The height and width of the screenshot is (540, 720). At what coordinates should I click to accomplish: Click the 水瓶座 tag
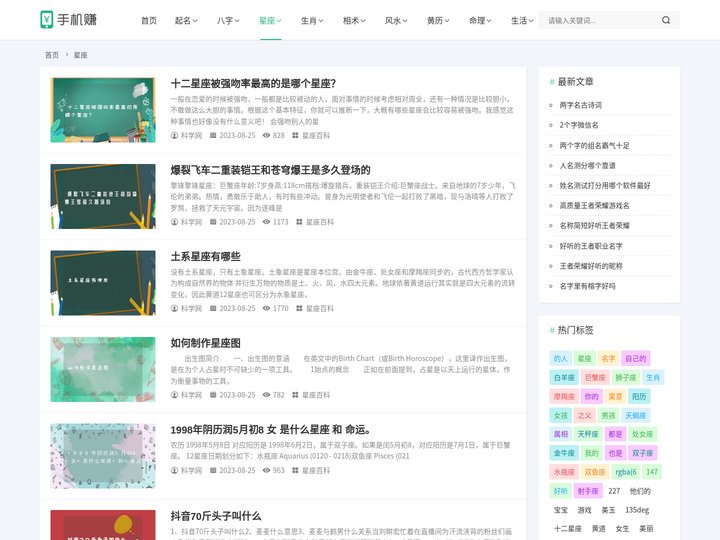click(x=564, y=472)
